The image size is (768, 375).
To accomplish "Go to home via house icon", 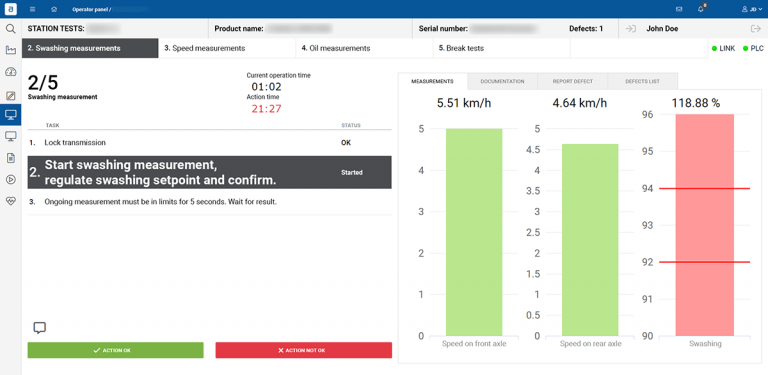I will pyautogui.click(x=54, y=9).
